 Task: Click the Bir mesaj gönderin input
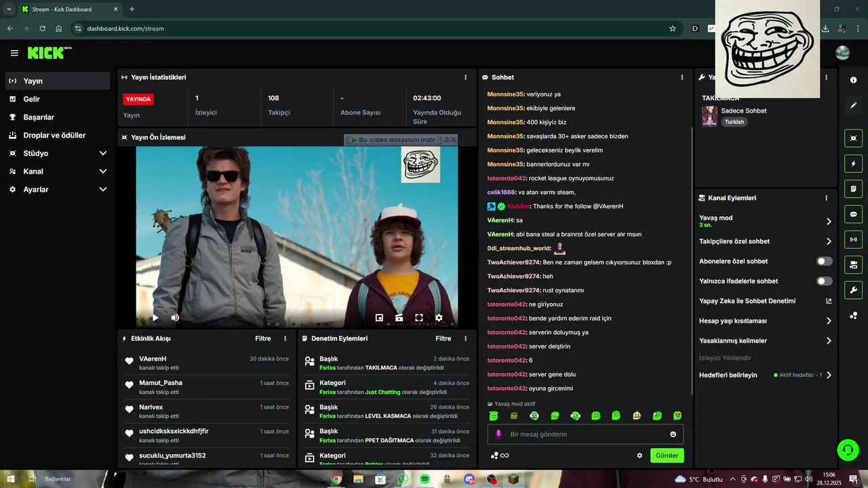point(585,434)
